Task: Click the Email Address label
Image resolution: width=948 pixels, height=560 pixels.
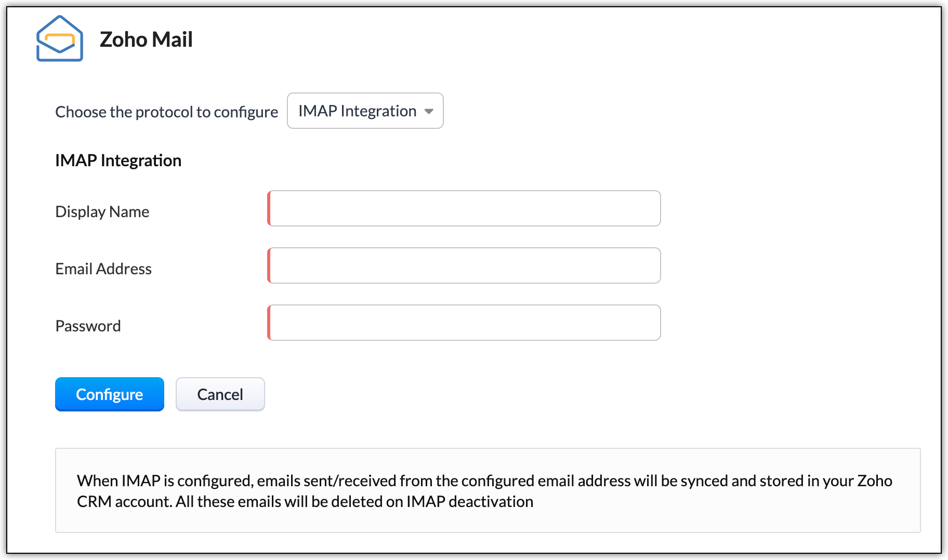Action: pos(103,269)
